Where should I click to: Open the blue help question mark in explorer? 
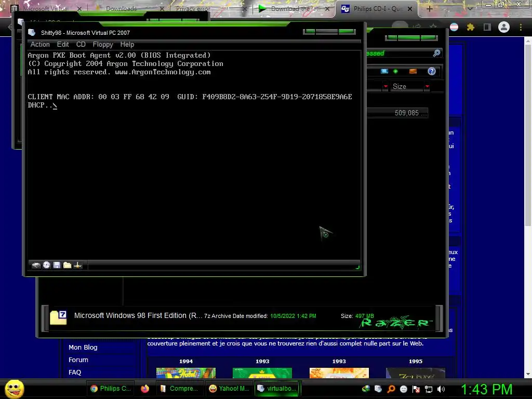[432, 71]
